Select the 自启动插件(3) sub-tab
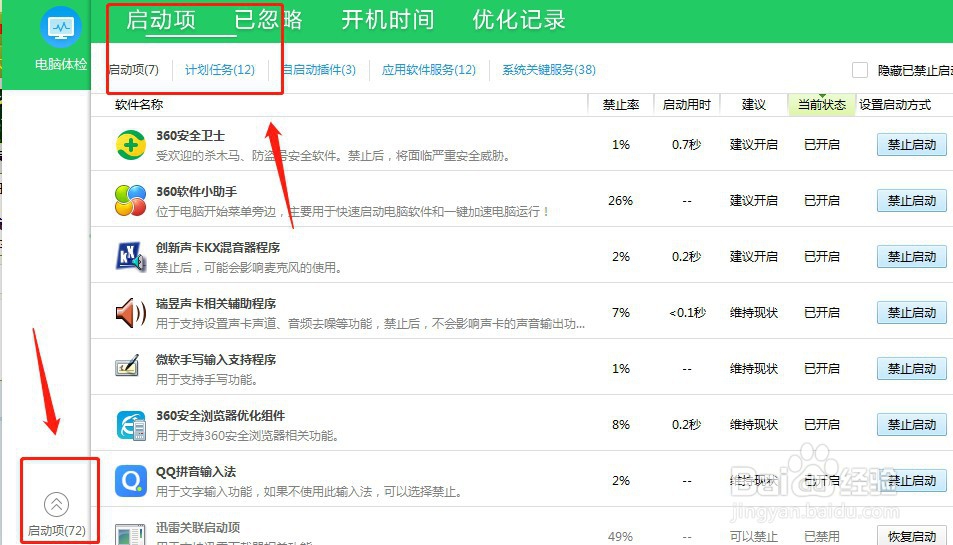 click(x=320, y=70)
